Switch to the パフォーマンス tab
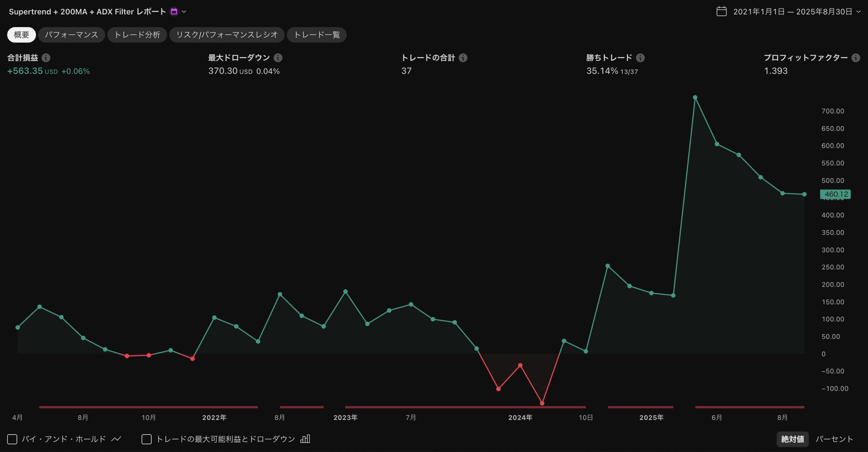Viewport: 868px width, 452px height. (x=71, y=35)
